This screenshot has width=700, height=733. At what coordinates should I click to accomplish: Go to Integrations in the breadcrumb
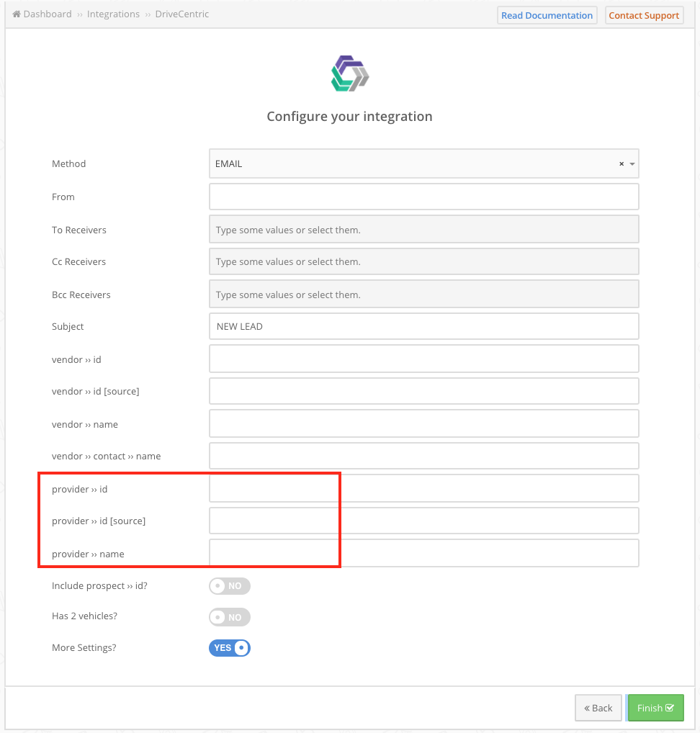point(113,14)
